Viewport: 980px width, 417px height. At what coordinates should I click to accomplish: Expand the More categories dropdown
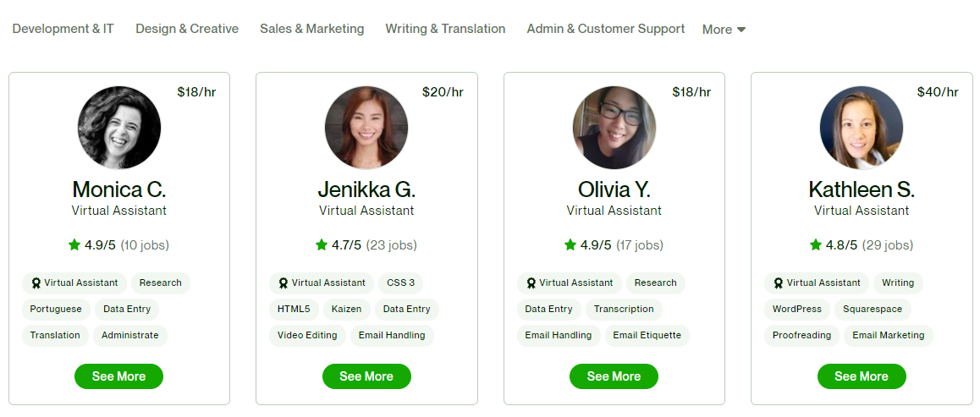[724, 30]
